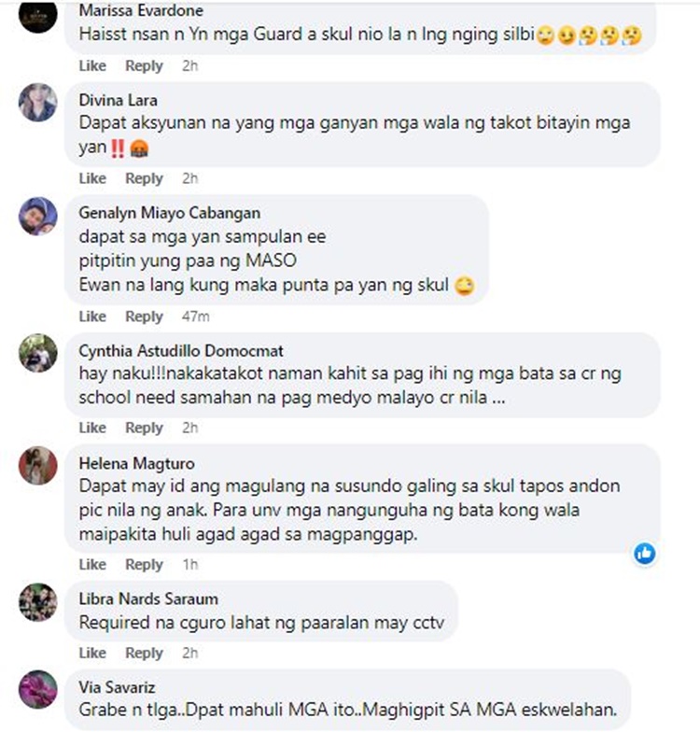Open Libra Nards Saraum's avatar

(37, 602)
